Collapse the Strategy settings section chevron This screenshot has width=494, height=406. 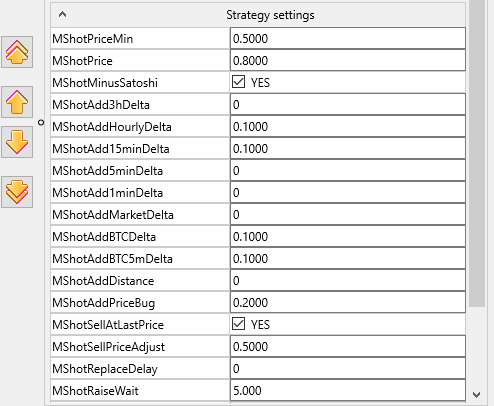(62, 14)
